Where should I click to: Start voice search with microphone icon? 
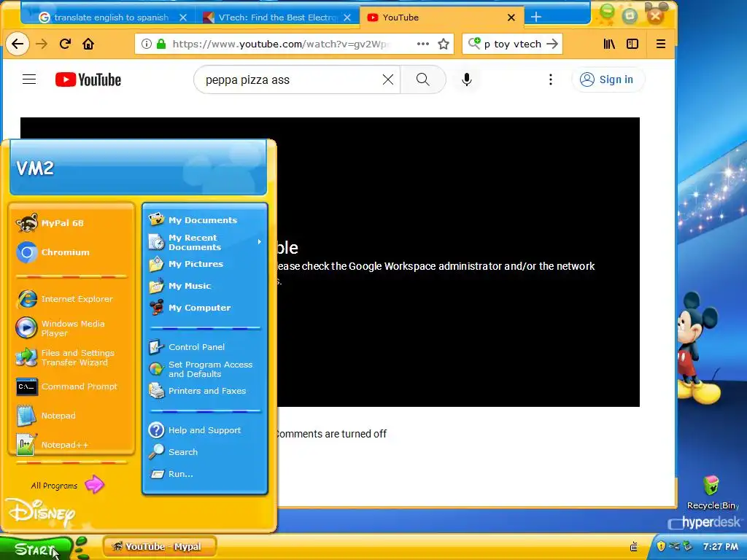pyautogui.click(x=467, y=79)
